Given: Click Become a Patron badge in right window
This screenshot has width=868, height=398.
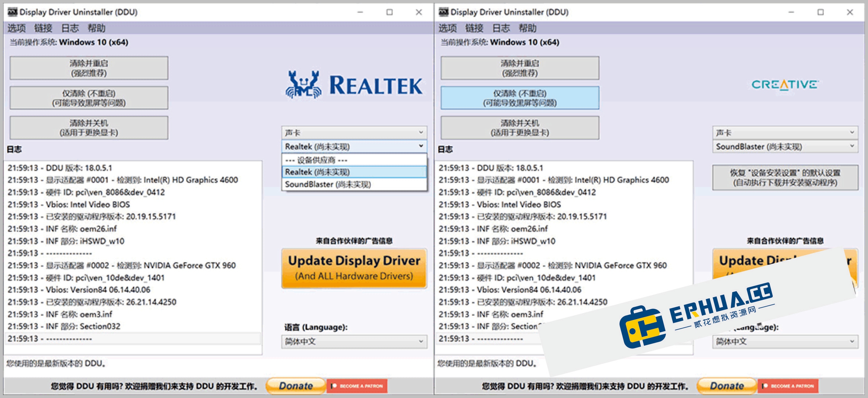Looking at the screenshot, I should coord(788,386).
